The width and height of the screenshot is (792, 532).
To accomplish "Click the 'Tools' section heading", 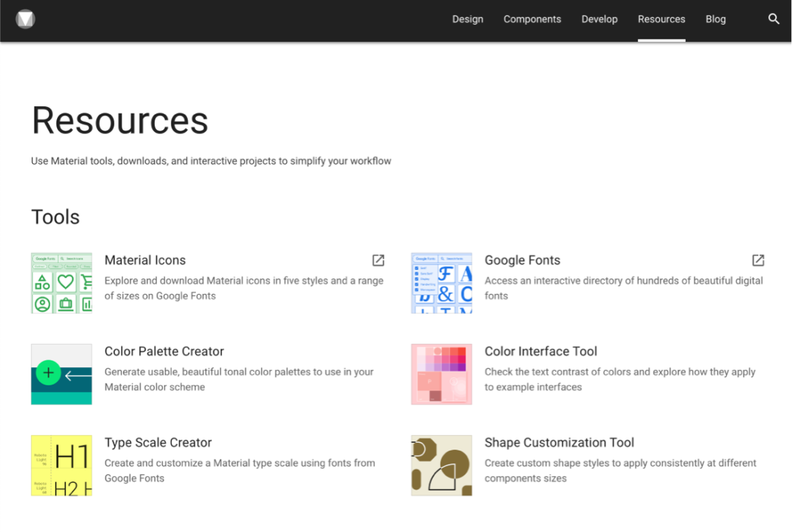I will [x=56, y=217].
